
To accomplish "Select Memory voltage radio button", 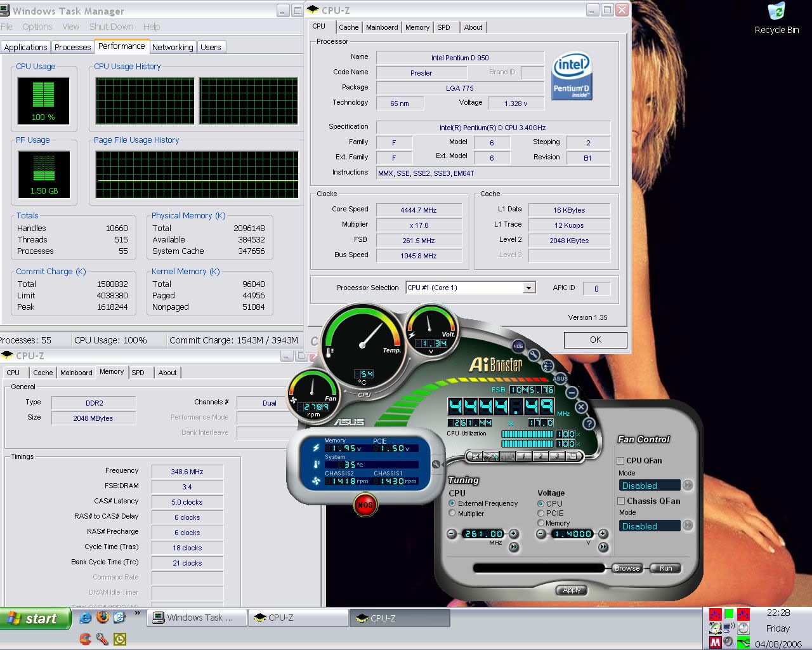I will [541, 523].
